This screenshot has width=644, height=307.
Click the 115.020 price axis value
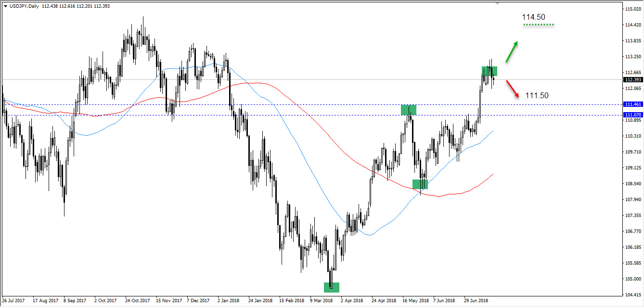[632, 9]
